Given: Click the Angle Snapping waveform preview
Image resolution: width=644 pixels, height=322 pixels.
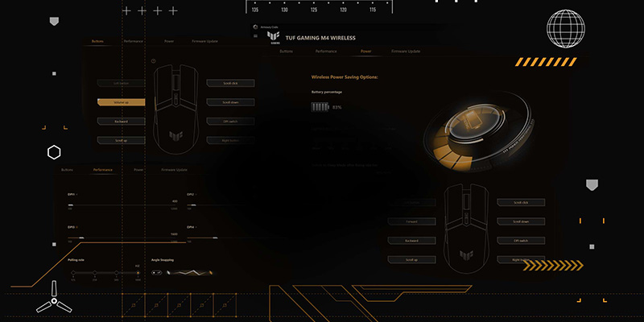Looking at the screenshot, I should pos(190,272).
